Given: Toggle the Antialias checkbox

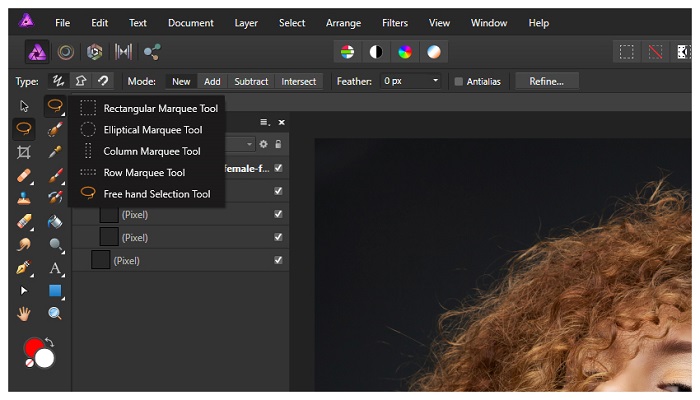Looking at the screenshot, I should pyautogui.click(x=458, y=81).
